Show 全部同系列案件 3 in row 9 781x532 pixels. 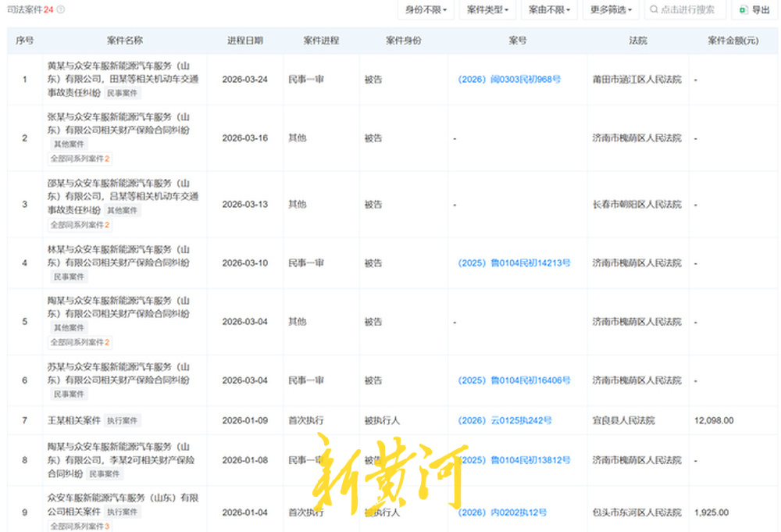[80, 527]
